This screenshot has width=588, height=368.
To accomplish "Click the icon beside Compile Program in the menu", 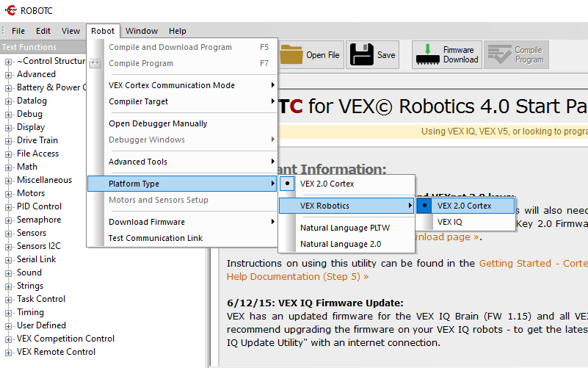I will (95, 63).
